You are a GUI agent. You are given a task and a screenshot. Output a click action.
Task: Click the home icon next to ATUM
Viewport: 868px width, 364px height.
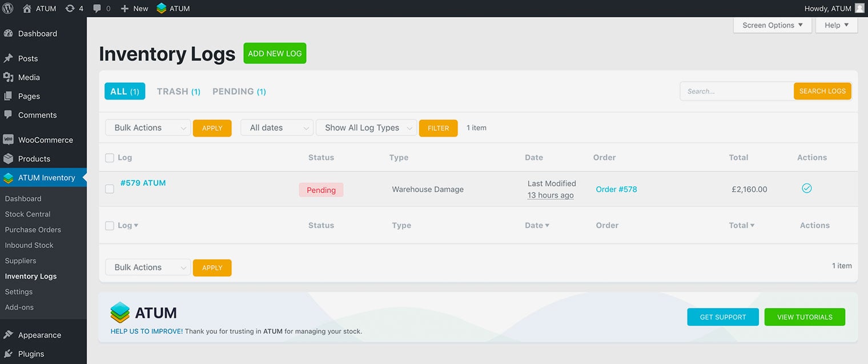pos(27,9)
